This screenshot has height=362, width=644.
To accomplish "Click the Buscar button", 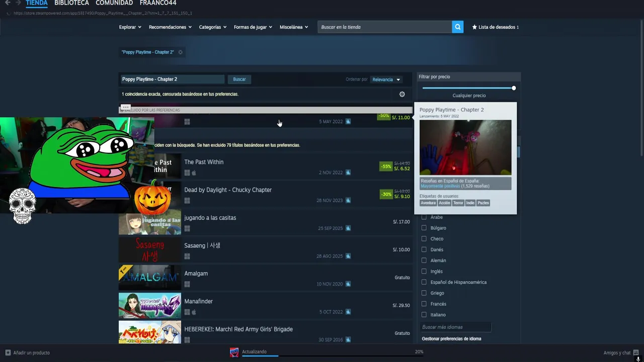I will (239, 79).
